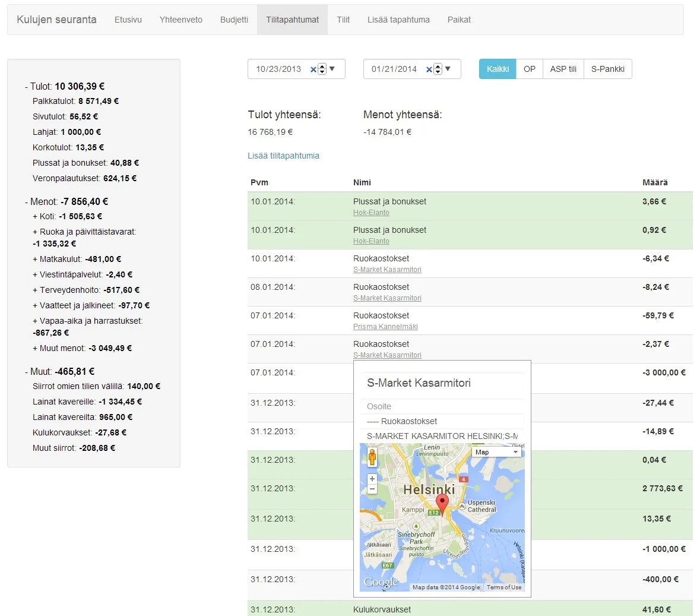Open the end date calendar dropdown
Screen dimensions: 700x616
coord(448,69)
